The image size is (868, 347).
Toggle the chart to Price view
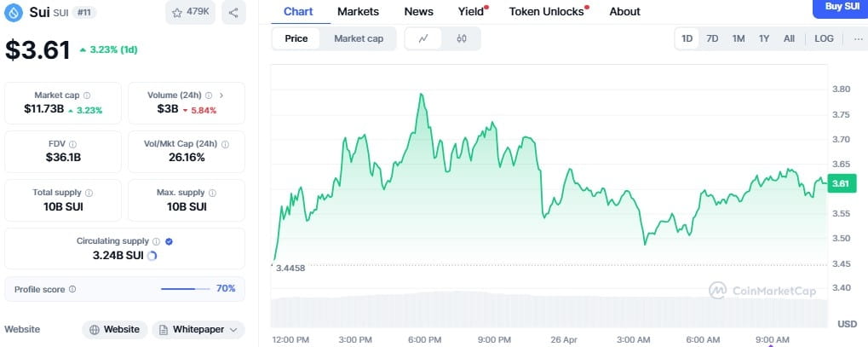pyautogui.click(x=296, y=38)
